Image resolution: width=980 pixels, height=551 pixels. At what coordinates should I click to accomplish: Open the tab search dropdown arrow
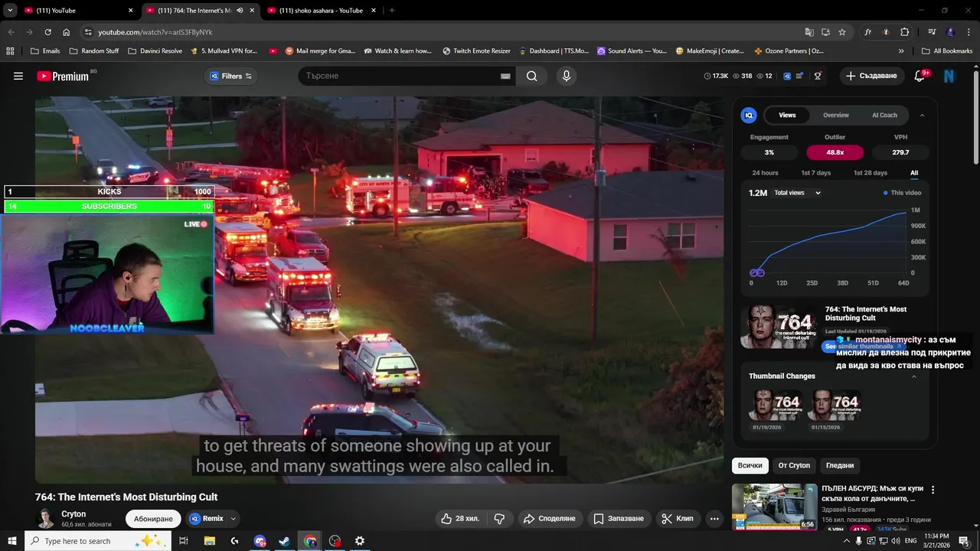10,11
